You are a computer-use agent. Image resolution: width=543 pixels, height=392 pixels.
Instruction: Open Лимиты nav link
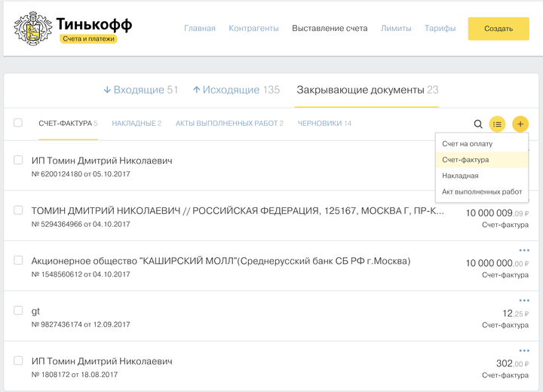pos(396,29)
